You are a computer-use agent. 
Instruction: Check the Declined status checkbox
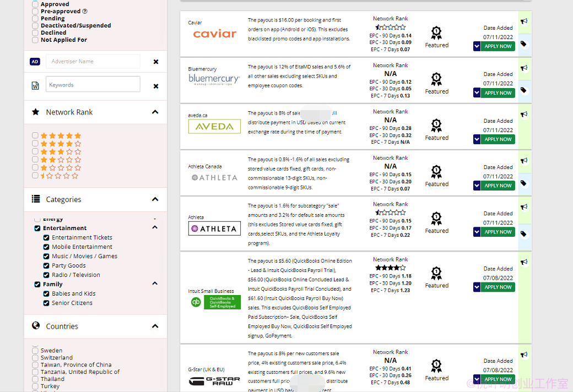(35, 33)
